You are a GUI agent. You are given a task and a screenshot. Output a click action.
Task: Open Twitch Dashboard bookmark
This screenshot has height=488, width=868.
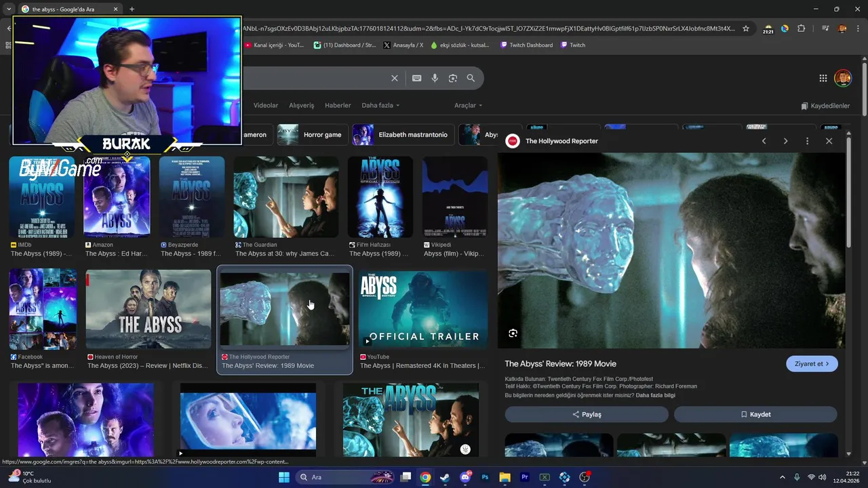point(526,45)
